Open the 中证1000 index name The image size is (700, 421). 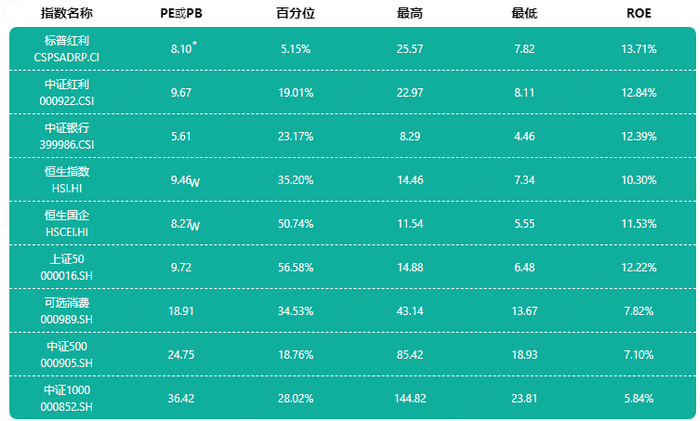[66, 391]
